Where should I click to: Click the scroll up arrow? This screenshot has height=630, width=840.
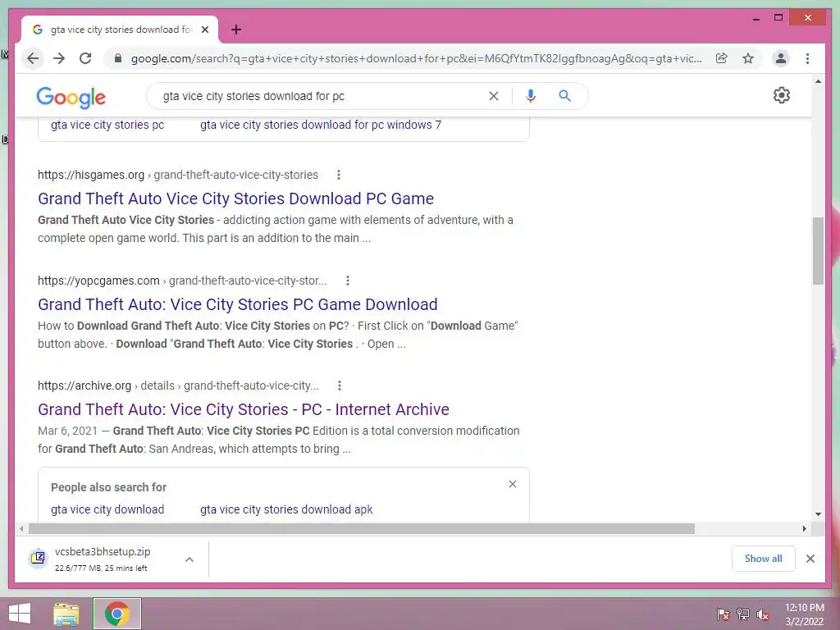(818, 81)
